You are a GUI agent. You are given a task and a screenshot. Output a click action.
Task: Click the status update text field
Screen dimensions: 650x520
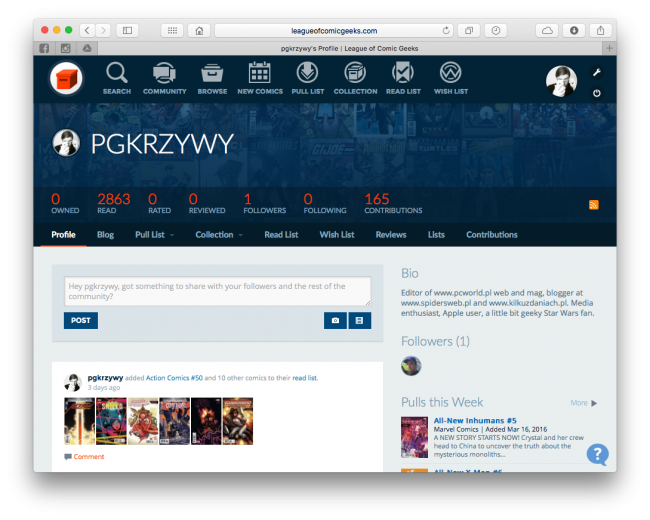[x=218, y=291]
